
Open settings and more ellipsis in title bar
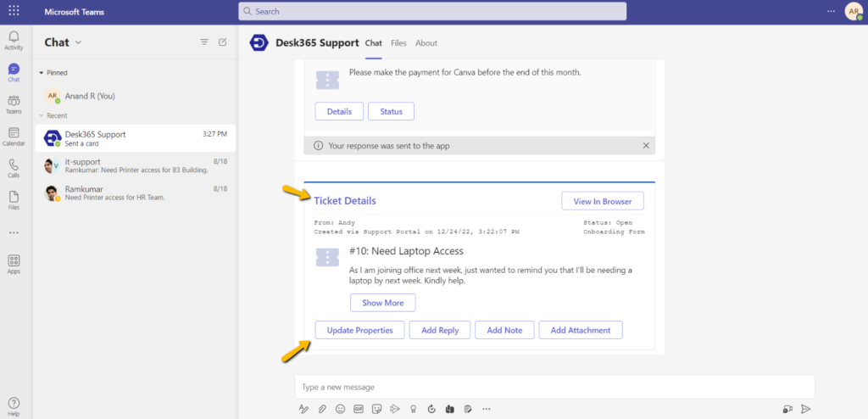point(831,11)
